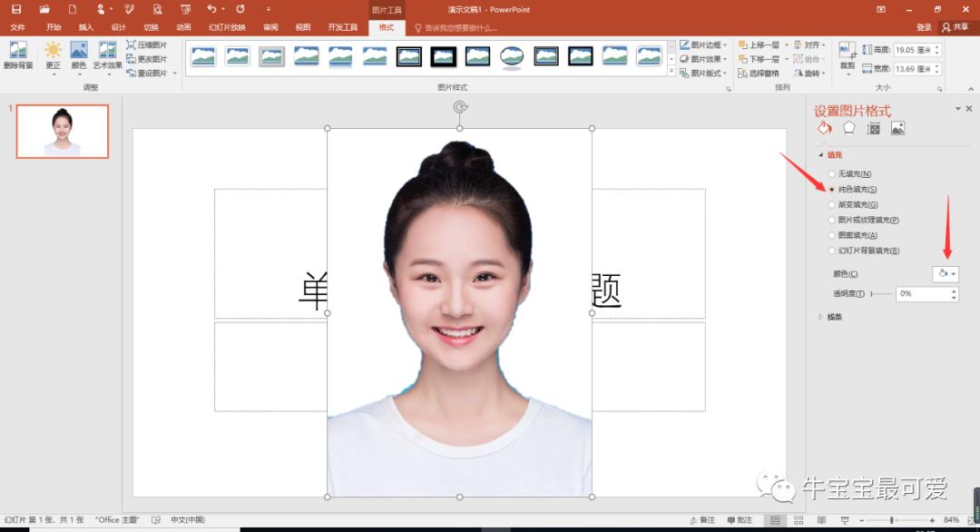980x532 pixels.
Task: Switch to the picture icon in 设置图片格式 pane
Action: (x=897, y=128)
